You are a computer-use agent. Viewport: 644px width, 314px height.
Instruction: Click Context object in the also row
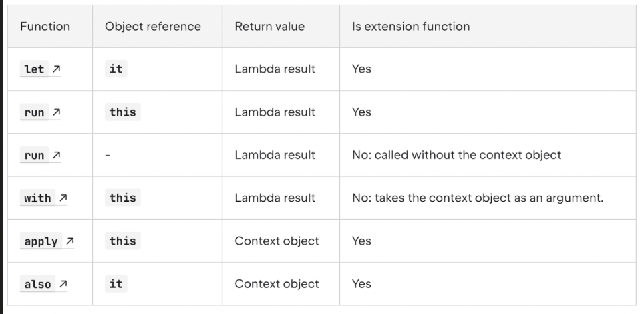pos(277,284)
